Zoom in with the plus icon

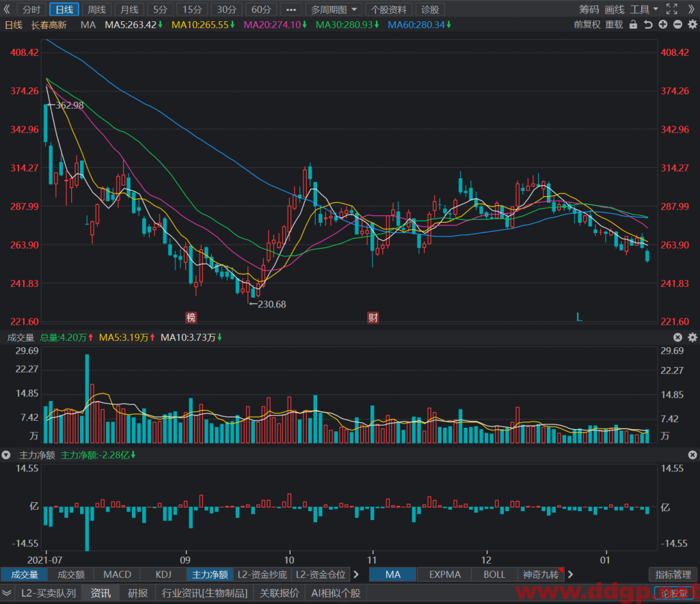pyautogui.click(x=663, y=25)
